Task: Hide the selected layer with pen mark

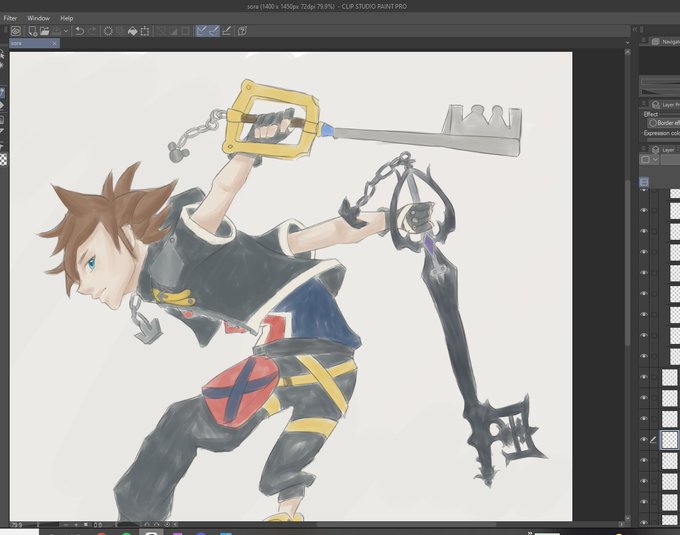Action: point(644,440)
